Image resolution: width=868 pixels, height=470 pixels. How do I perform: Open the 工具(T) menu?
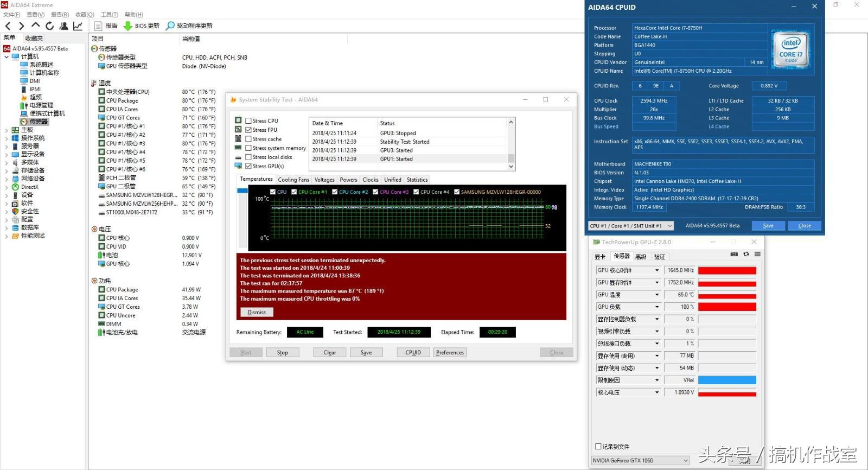click(x=109, y=15)
